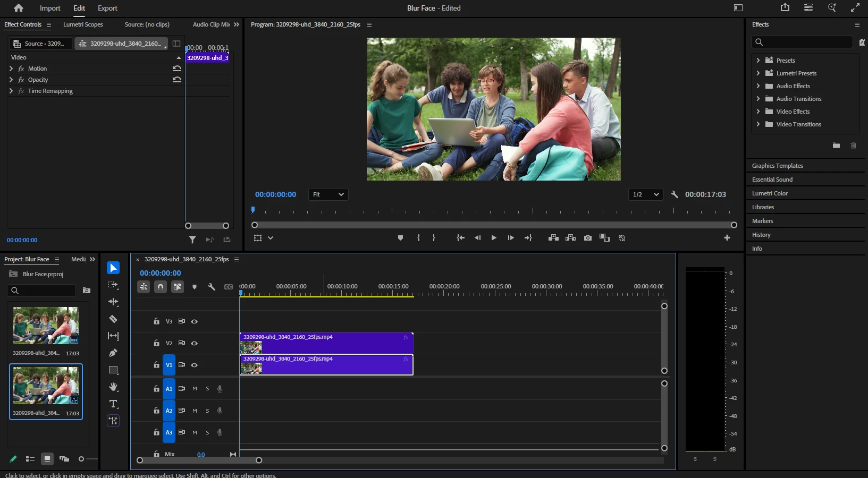
Task: Click Lift button in Program monitor
Action: tap(553, 238)
